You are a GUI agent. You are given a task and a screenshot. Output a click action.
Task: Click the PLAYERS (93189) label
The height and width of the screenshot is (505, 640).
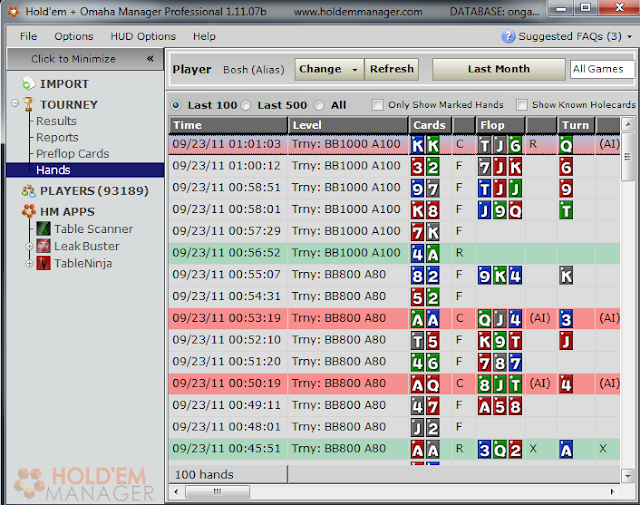[94, 191]
